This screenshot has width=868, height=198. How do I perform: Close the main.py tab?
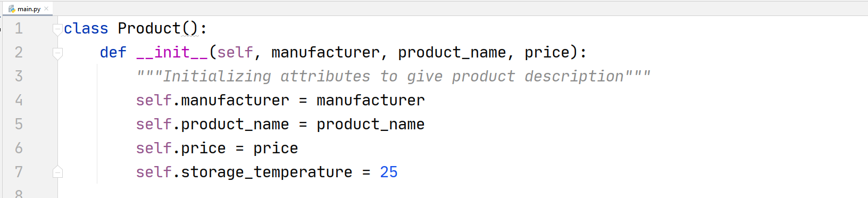pos(46,9)
